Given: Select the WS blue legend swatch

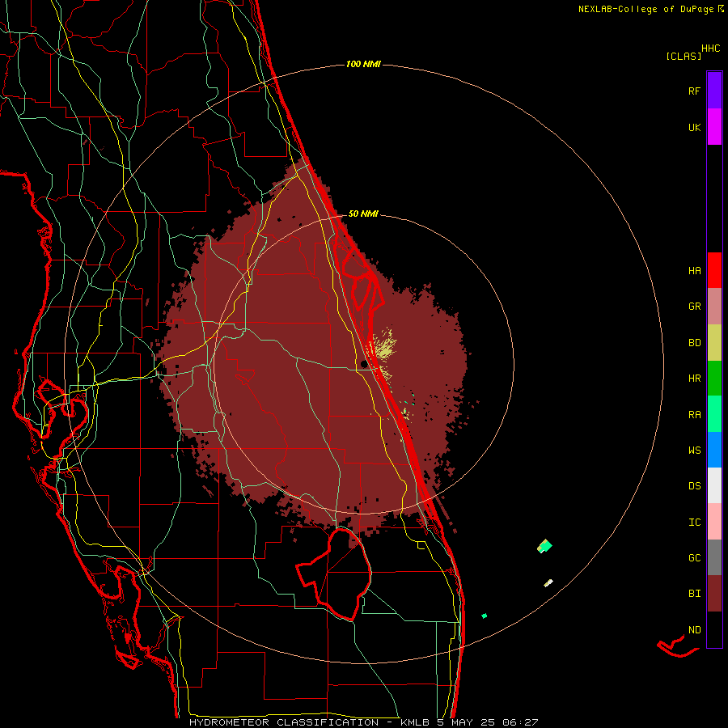Looking at the screenshot, I should click(x=714, y=450).
